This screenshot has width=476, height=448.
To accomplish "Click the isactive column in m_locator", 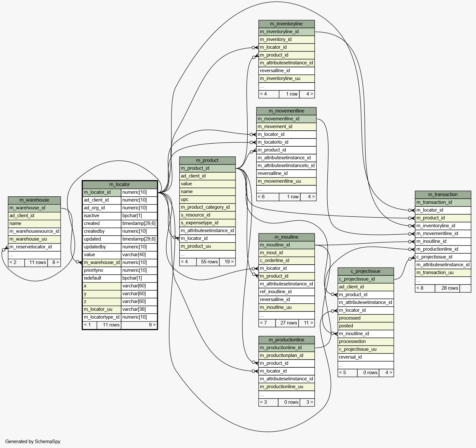I will (x=102, y=216).
